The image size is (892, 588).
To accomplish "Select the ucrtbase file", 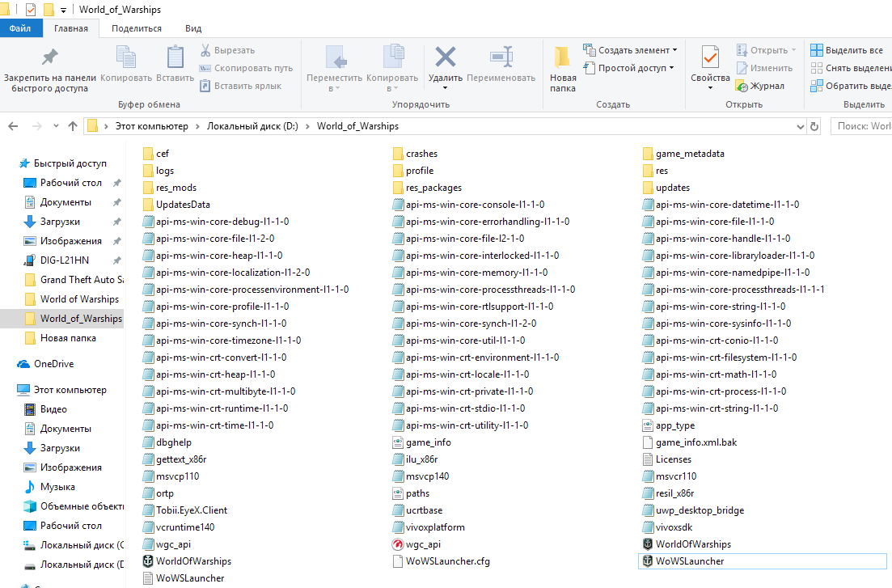I will coord(417,510).
